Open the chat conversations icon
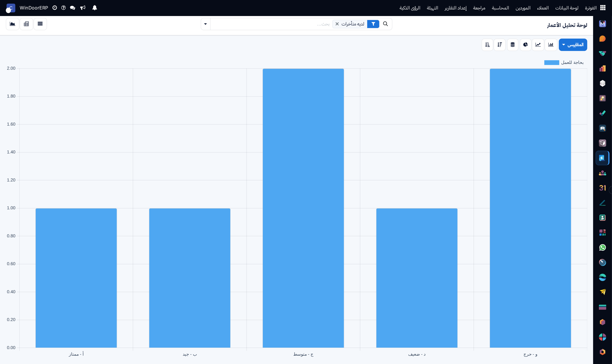 click(73, 8)
